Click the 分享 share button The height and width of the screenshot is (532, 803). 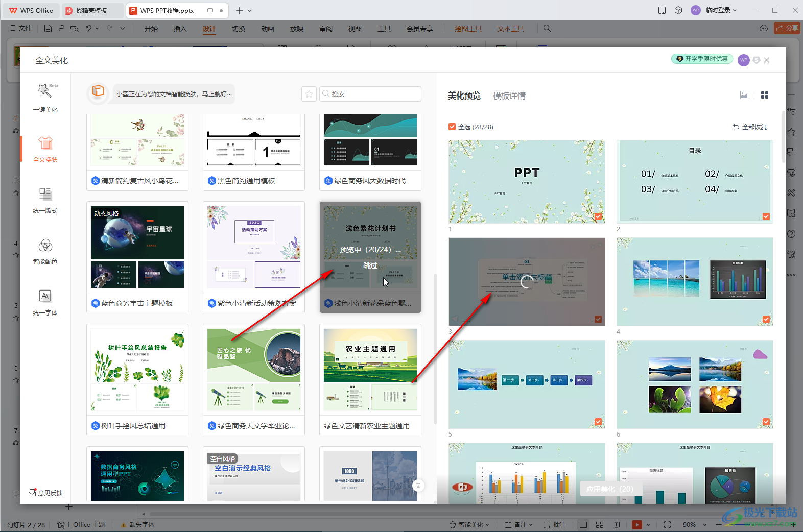(787, 28)
